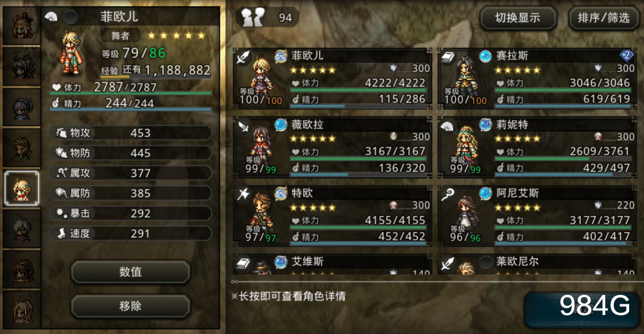
Task: Click the staff weapon icon on 阿尼艾斯's card
Action: (448, 194)
